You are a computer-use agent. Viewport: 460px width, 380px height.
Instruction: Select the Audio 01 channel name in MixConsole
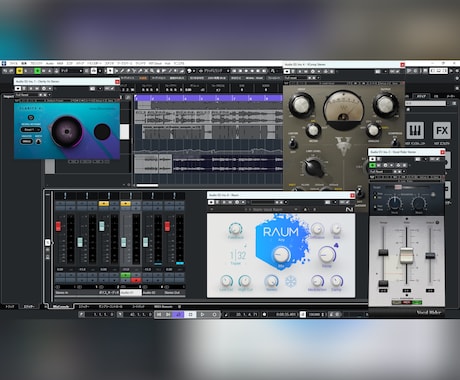(131, 292)
